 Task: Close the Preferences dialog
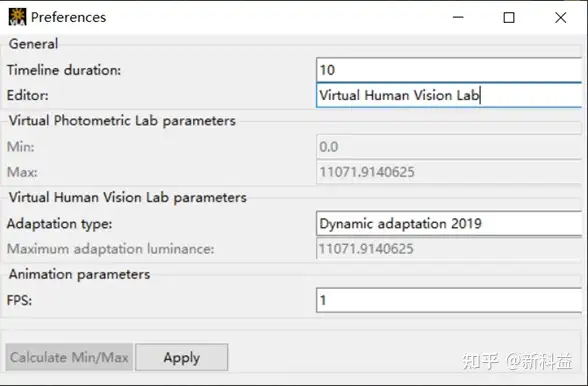pyautogui.click(x=561, y=17)
